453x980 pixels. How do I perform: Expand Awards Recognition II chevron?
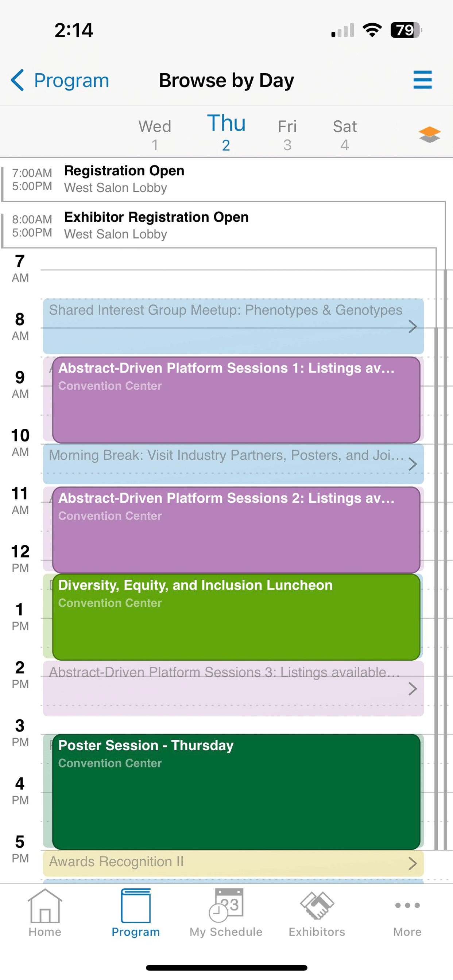coord(413,863)
